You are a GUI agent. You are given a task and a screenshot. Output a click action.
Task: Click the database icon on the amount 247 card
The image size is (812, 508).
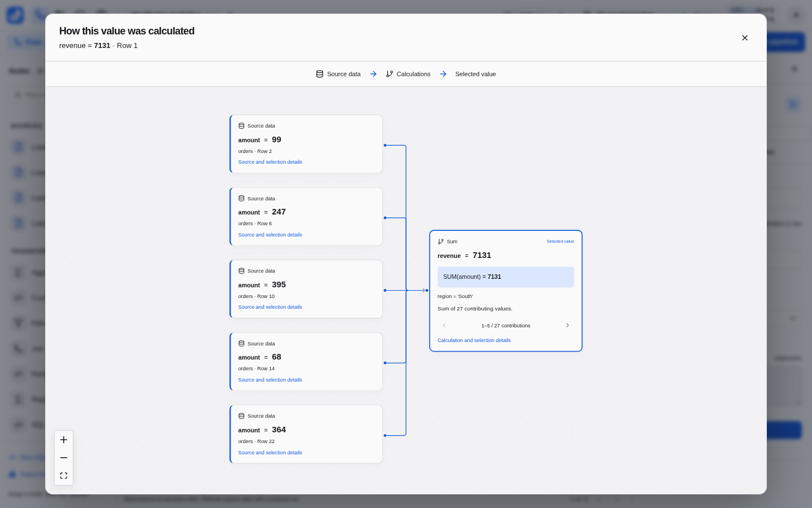[241, 199]
